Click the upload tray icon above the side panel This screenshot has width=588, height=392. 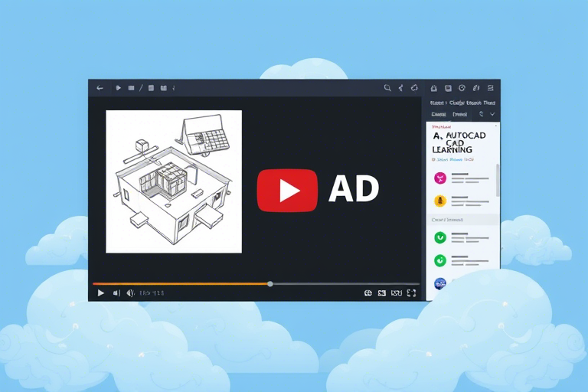pos(434,88)
